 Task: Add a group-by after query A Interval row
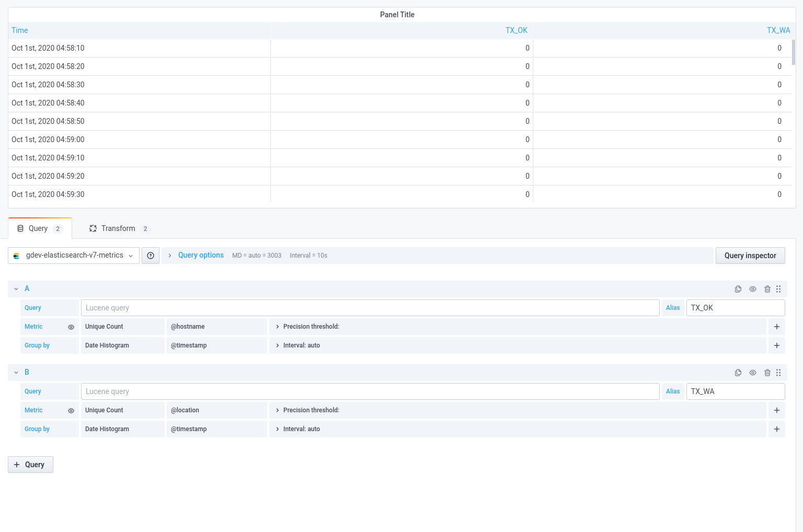[777, 345]
